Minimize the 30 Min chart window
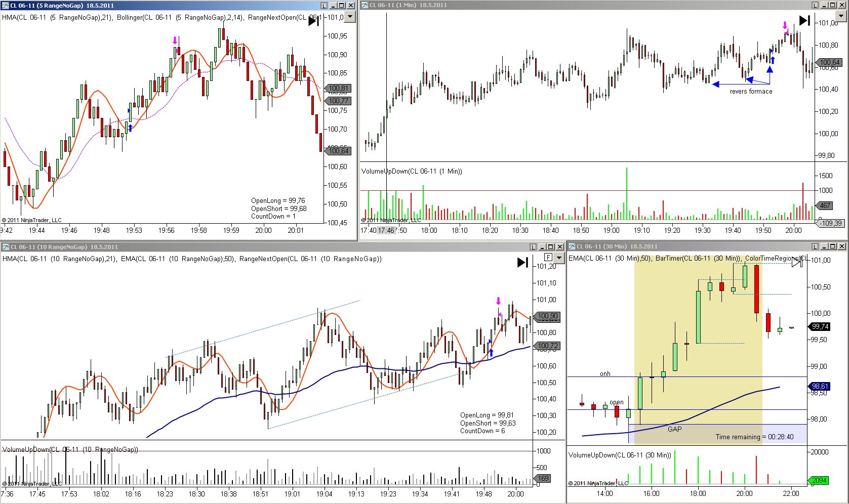 click(x=824, y=246)
